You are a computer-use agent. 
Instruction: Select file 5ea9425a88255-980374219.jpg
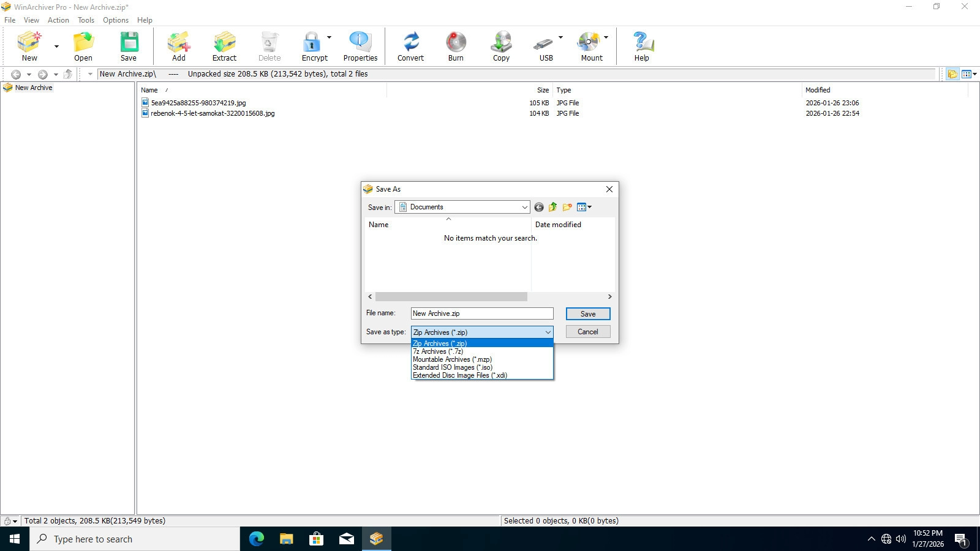[198, 103]
